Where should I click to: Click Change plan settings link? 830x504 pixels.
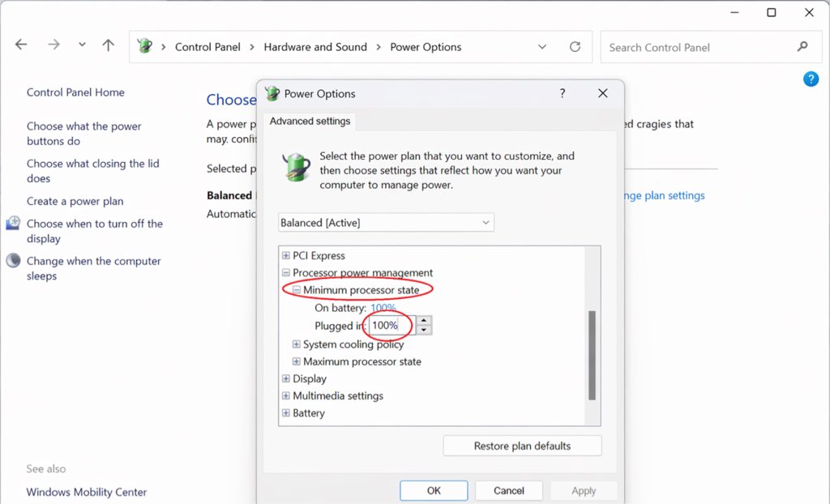665,195
